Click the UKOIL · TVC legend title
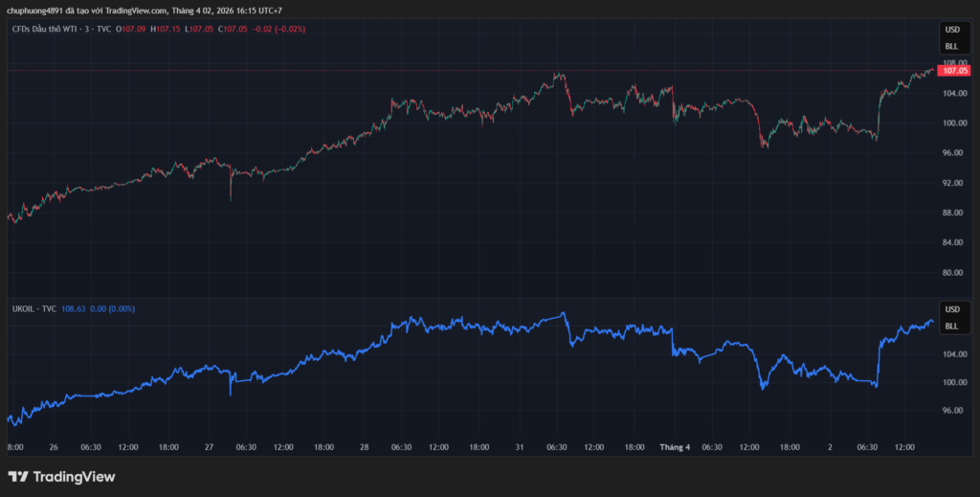 tap(33, 309)
